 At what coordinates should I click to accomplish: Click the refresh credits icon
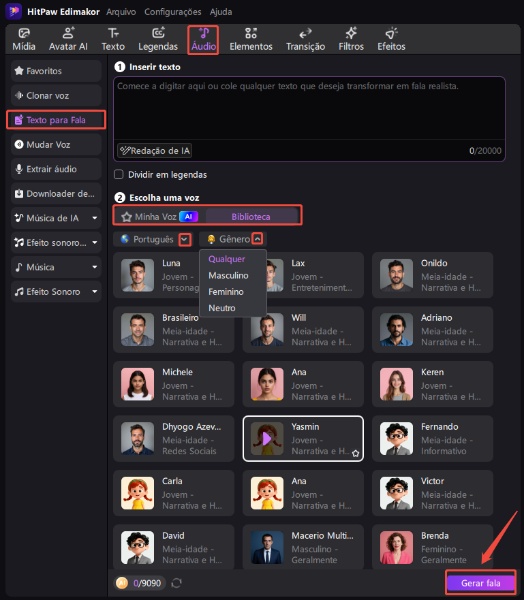point(176,583)
